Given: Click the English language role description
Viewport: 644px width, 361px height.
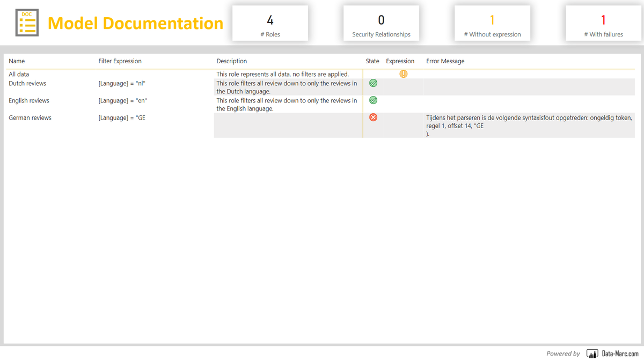Looking at the screenshot, I should tap(287, 105).
